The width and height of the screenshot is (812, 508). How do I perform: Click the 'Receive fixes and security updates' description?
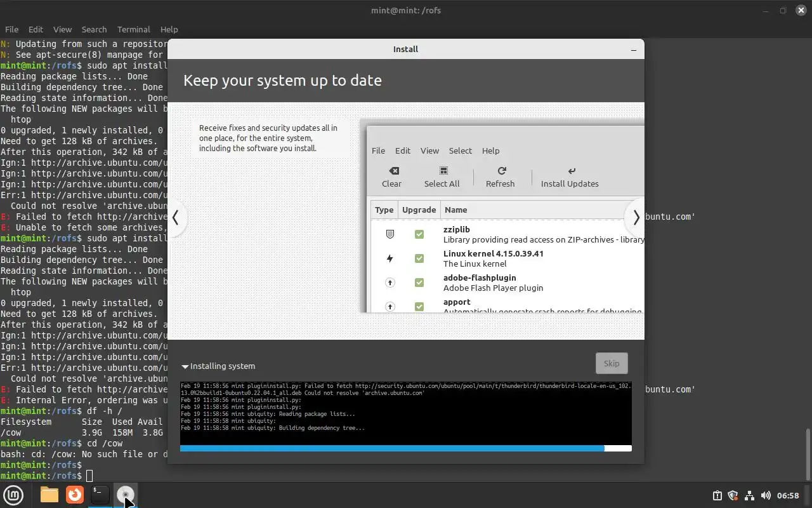click(x=268, y=138)
